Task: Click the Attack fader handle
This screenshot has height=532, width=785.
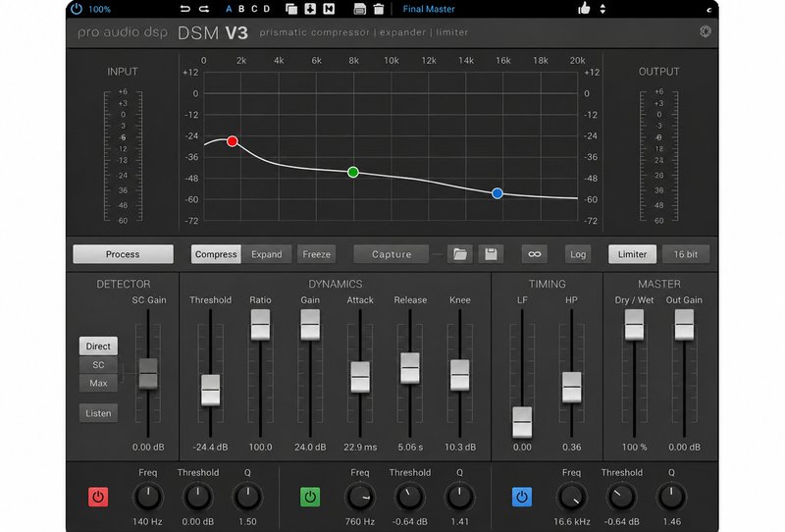Action: coord(360,377)
